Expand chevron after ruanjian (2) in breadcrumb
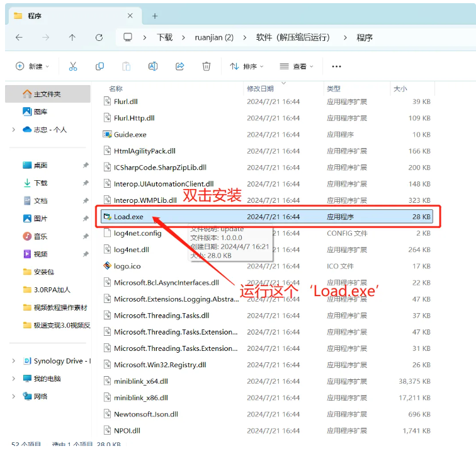This screenshot has width=476, height=458. (245, 37)
